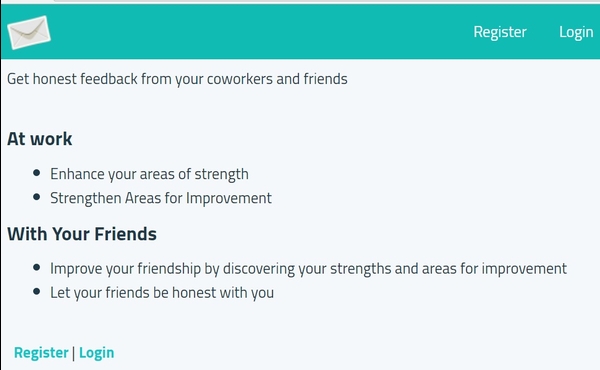This screenshot has height=370, width=600.
Task: Click the bullet dot before 'Improve your friendship'
Action: [x=37, y=267]
